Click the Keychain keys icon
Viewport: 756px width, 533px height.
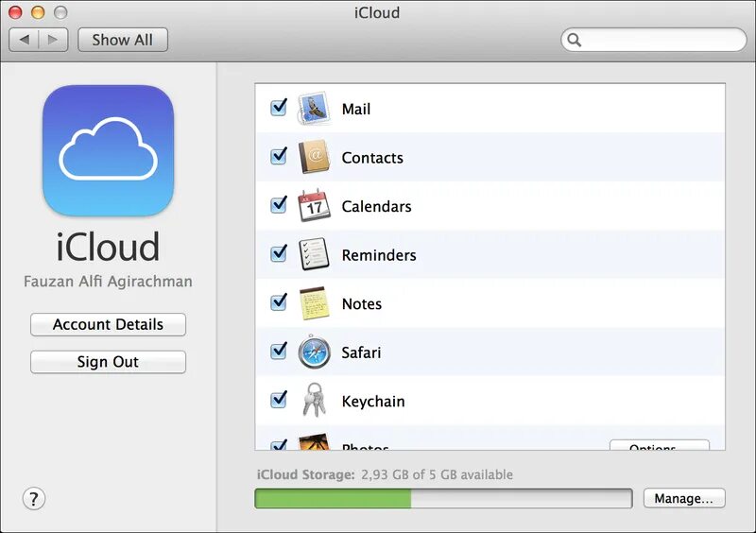coord(315,400)
